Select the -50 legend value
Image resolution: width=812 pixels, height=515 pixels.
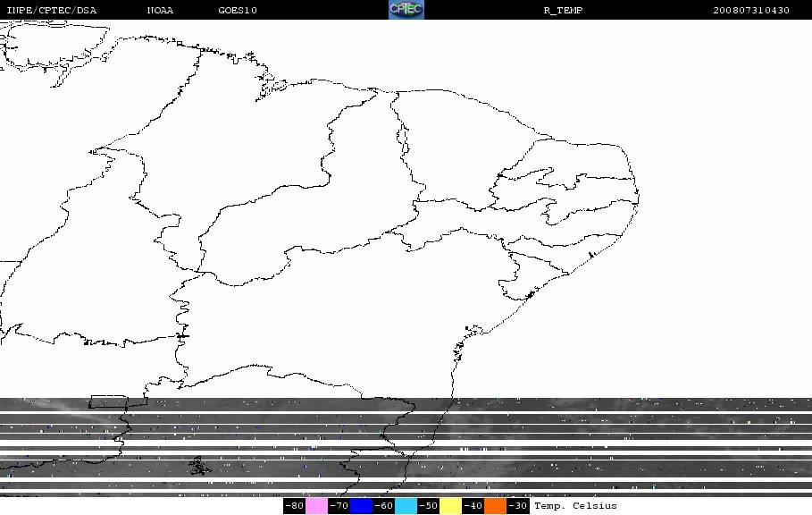(428, 506)
